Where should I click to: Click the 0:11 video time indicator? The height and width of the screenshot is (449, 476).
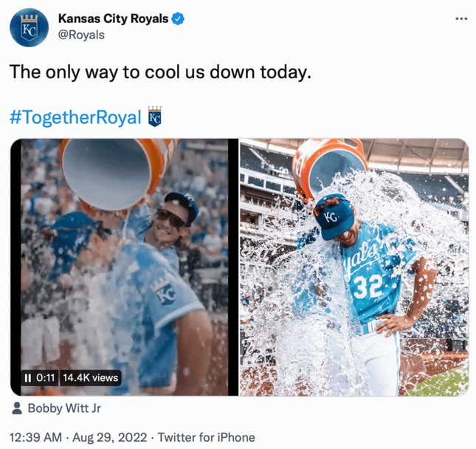click(46, 378)
